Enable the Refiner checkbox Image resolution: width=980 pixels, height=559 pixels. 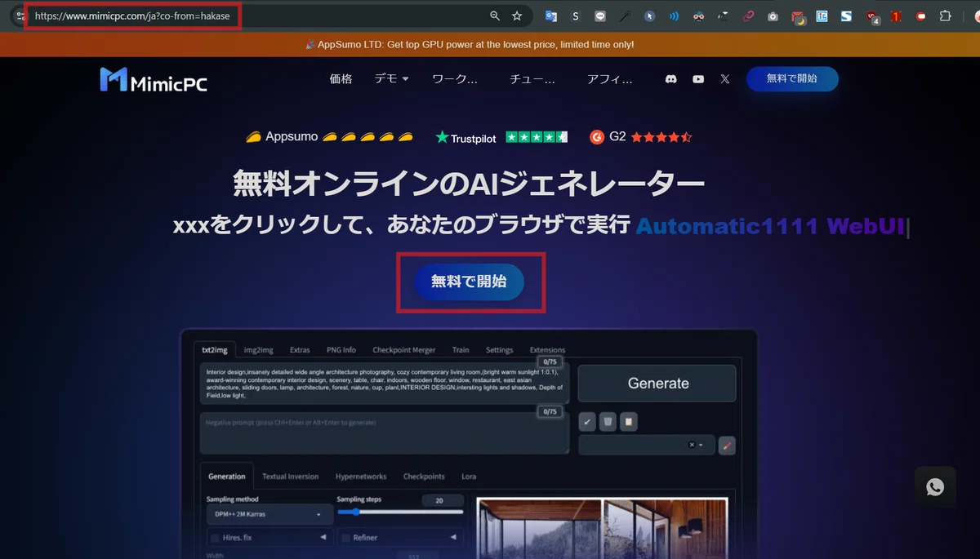(345, 538)
